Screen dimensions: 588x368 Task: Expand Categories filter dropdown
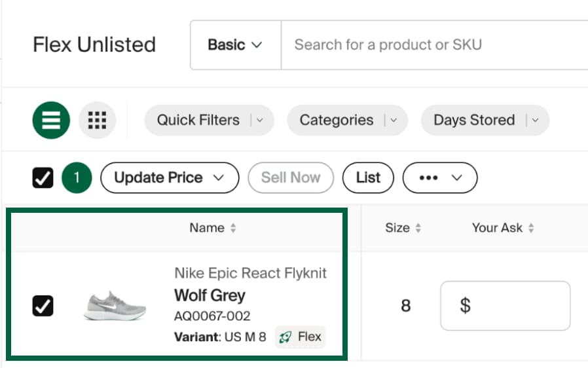[x=347, y=120]
